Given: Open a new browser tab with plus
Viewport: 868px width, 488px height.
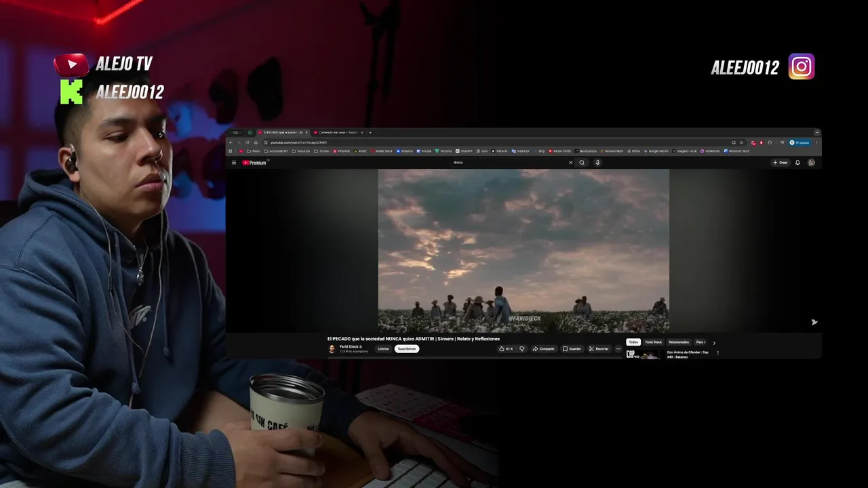Looking at the screenshot, I should point(370,132).
